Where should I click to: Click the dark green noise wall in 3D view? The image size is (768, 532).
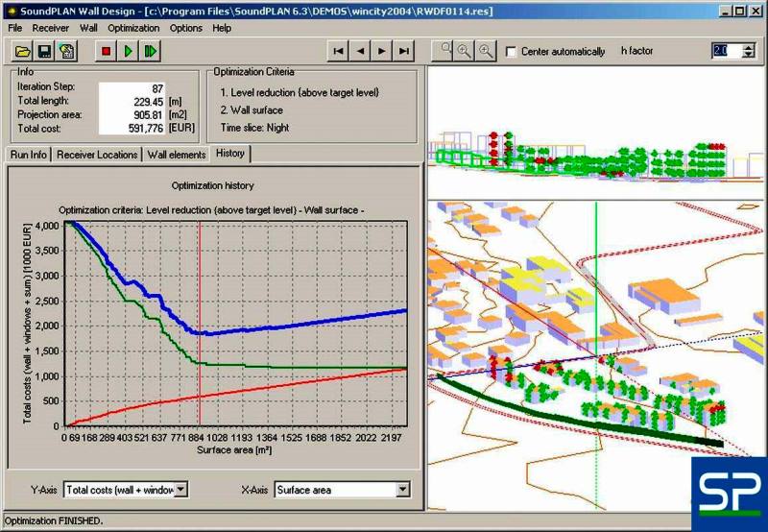point(578,422)
